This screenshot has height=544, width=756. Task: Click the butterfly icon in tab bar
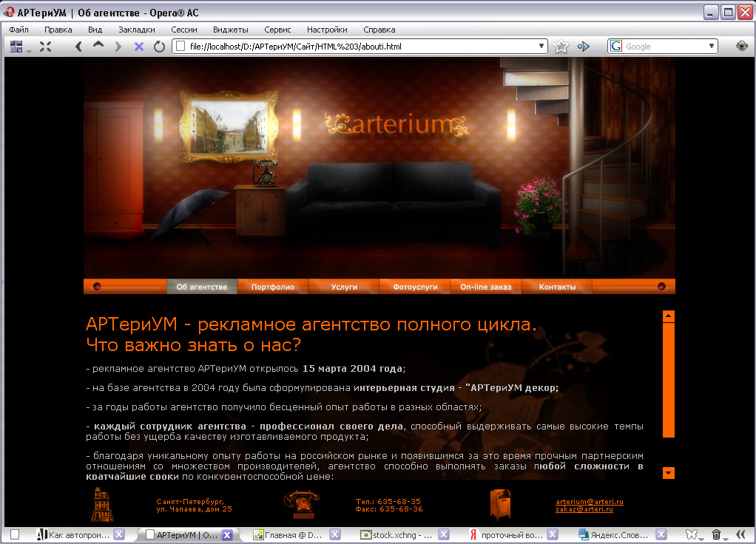(x=692, y=534)
